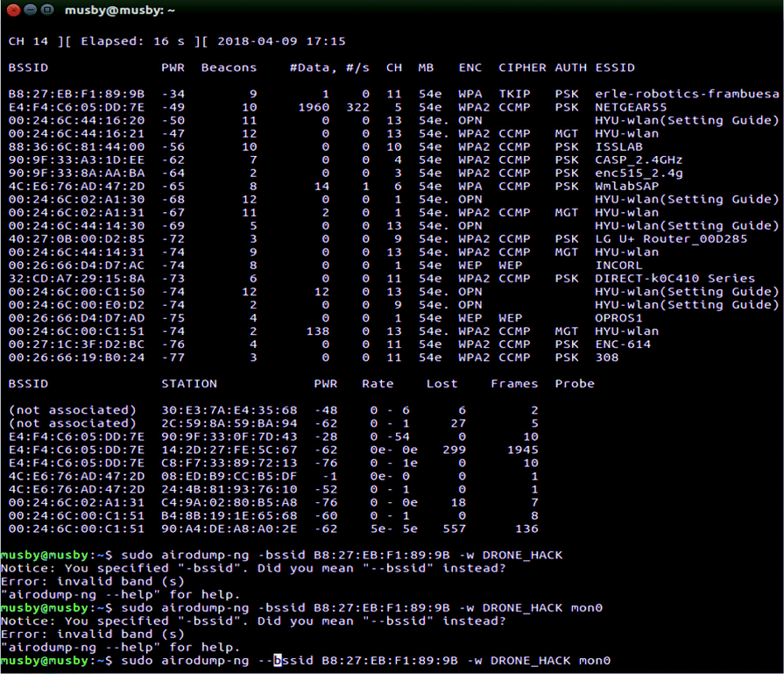Screen dimensions: 784x674
Task: Select the ESSID named 308
Action: click(x=606, y=358)
